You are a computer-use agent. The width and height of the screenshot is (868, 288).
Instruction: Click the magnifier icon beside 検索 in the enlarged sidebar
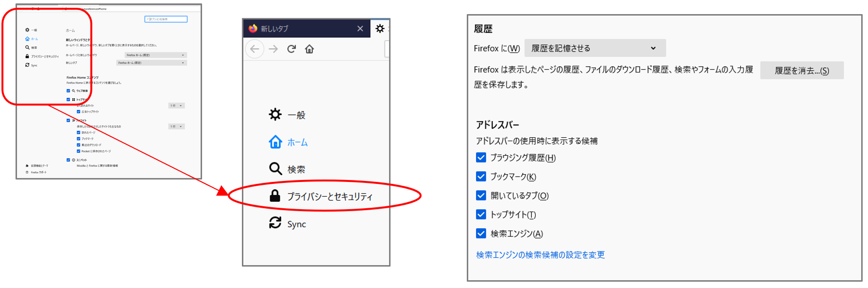(x=275, y=169)
